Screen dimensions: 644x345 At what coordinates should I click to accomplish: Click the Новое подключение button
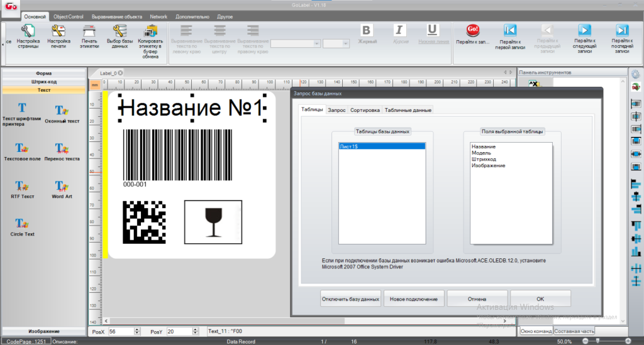414,299
